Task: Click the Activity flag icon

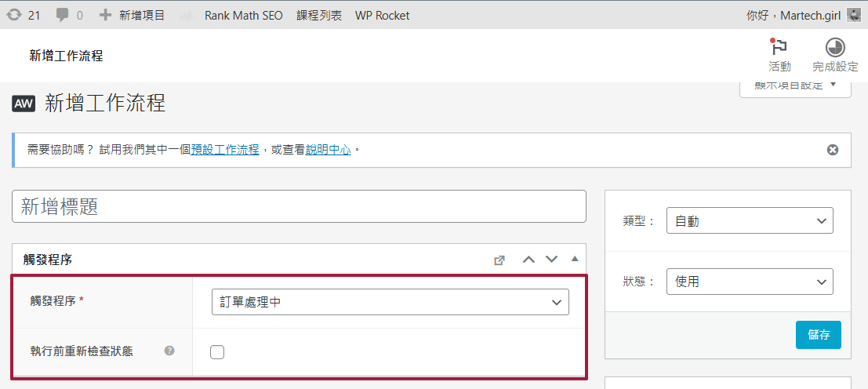Action: click(779, 48)
